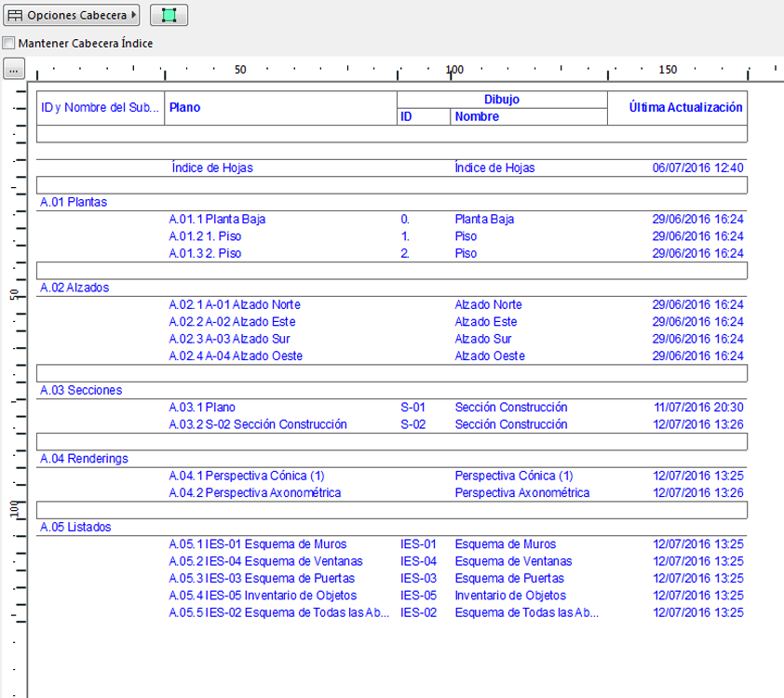Viewport: 784px width, 698px height.
Task: Click A.05.3 IES-03 Esquema de Puertas
Action: 262,578
